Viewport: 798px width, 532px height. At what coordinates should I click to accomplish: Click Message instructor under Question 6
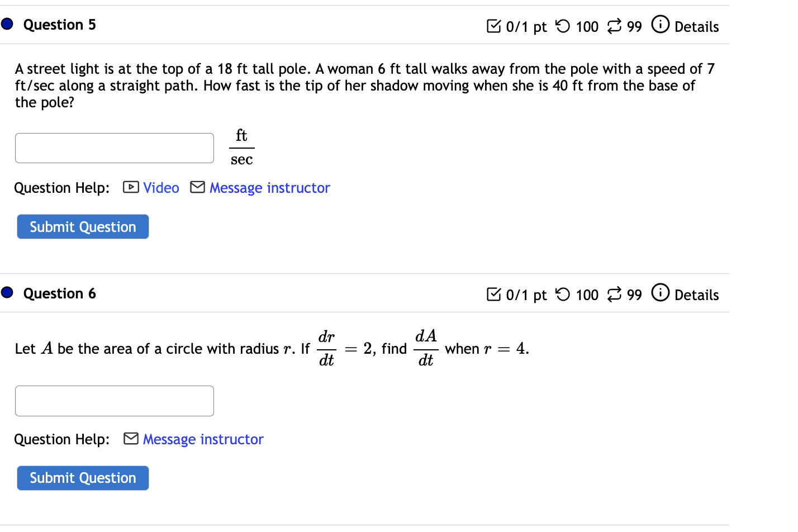point(202,439)
